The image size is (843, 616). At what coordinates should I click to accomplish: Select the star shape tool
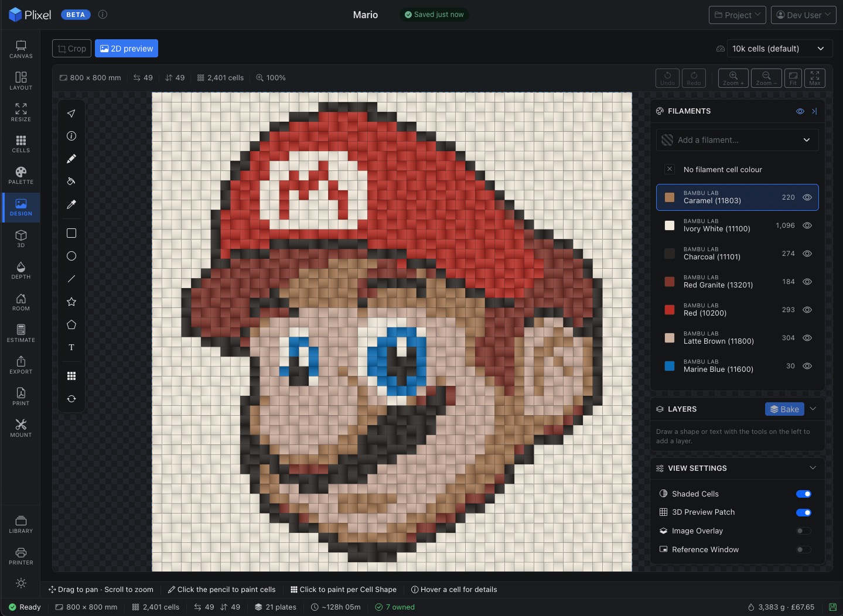point(71,302)
